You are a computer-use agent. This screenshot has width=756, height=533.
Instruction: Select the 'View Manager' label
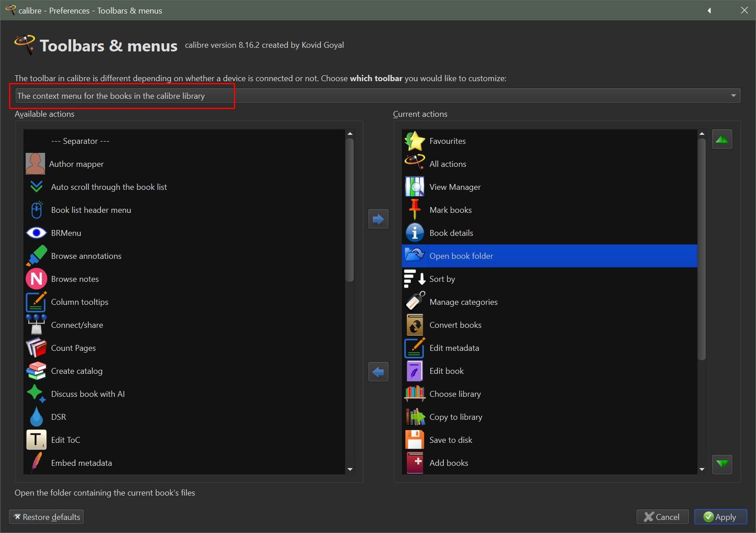455,187
